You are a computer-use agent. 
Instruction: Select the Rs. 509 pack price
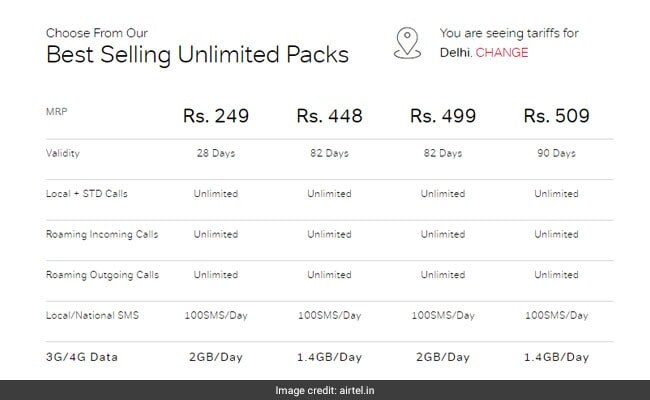[x=556, y=118]
